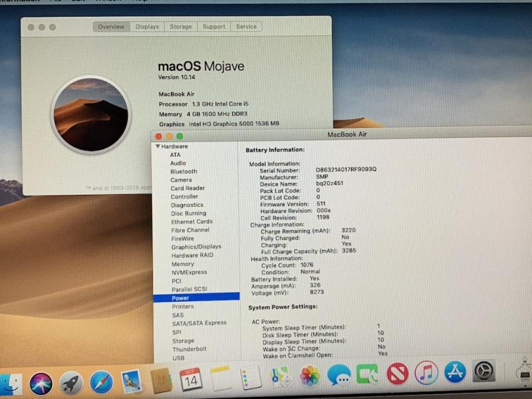The image size is (532, 399).
Task: Open Maps icon in Dock
Action: [280, 376]
